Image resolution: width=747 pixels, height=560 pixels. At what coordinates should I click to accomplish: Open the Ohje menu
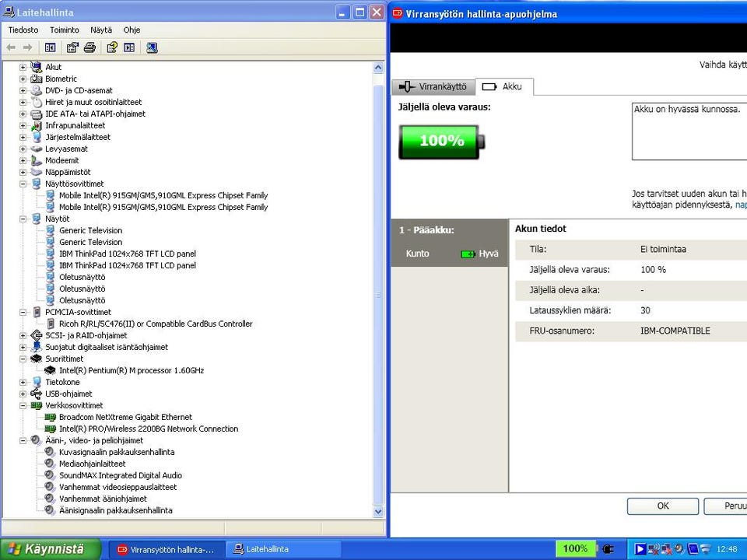(x=132, y=30)
